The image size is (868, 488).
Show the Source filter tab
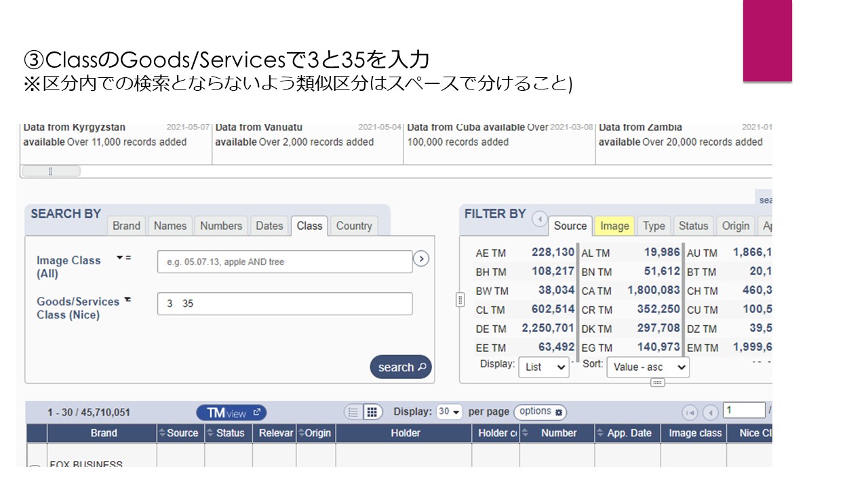[570, 226]
